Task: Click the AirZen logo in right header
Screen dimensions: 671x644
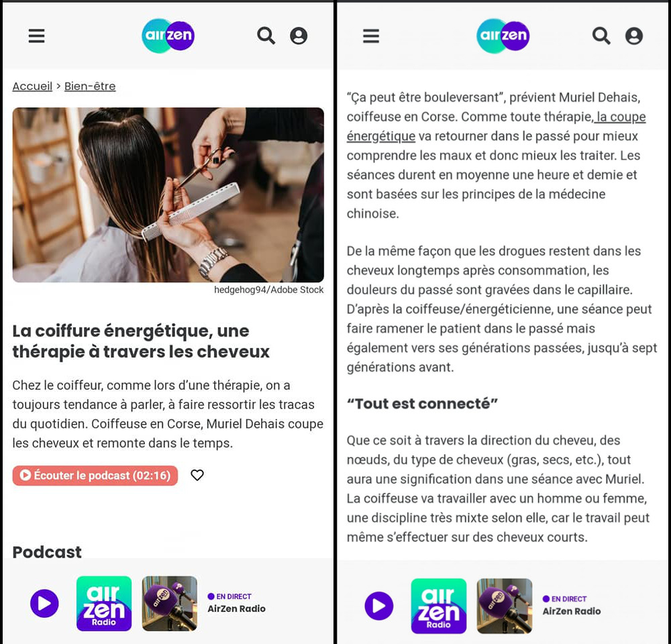Action: coord(503,36)
